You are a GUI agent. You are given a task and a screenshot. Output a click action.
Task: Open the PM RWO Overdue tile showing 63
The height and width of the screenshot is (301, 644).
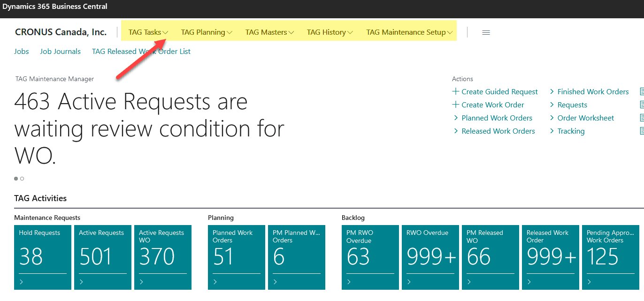[x=370, y=257]
